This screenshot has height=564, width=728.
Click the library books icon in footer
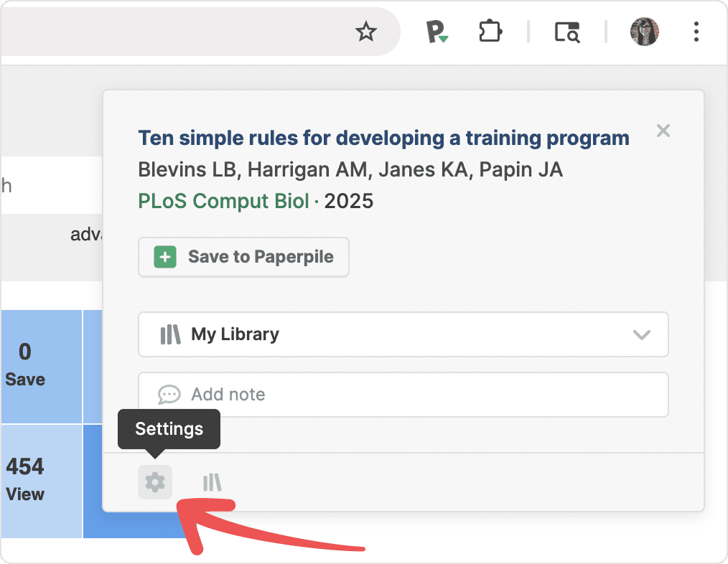211,482
